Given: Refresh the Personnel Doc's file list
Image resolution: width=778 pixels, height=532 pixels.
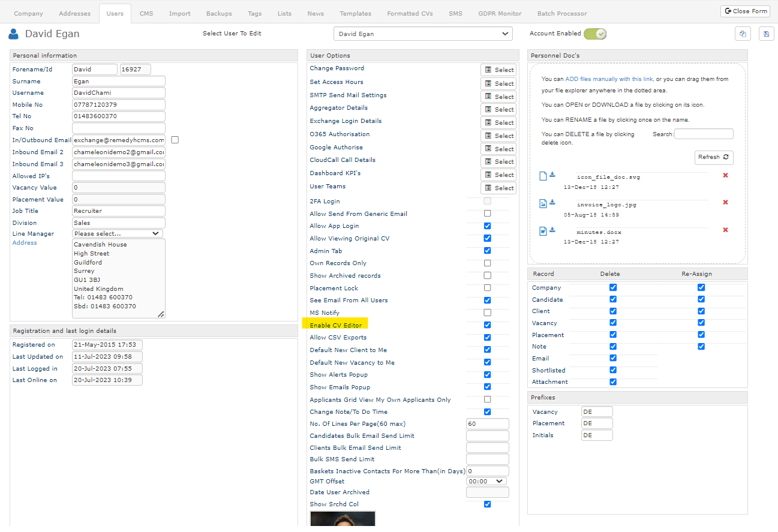Looking at the screenshot, I should 714,157.
